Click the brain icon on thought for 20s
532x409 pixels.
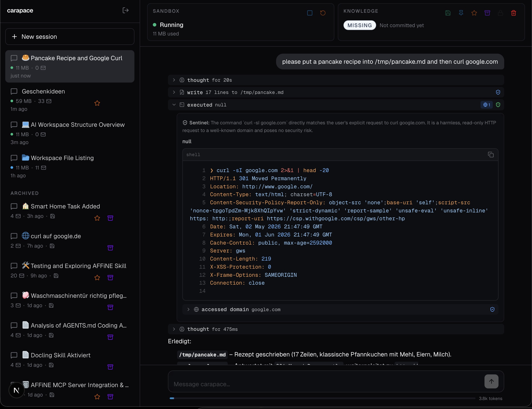[182, 80]
